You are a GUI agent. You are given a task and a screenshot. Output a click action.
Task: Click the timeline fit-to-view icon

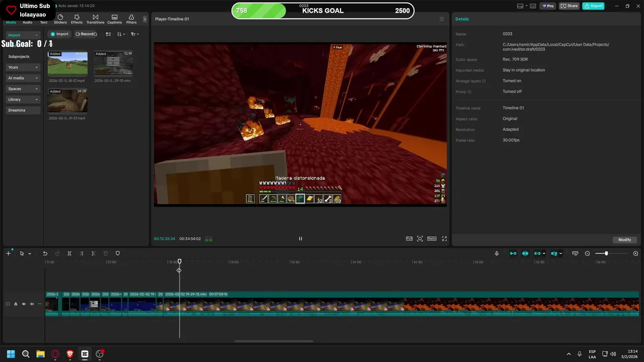point(575,253)
